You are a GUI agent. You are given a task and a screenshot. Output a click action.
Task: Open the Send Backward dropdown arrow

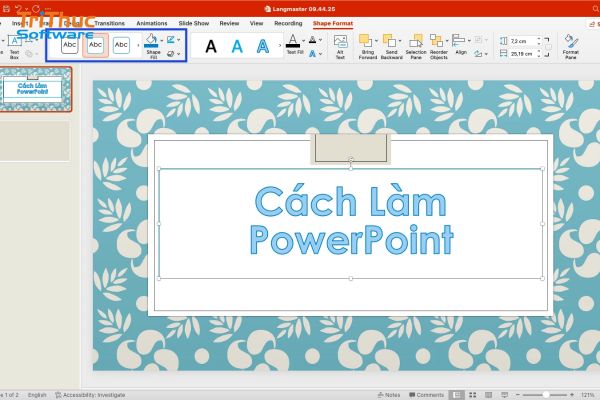[x=400, y=41]
